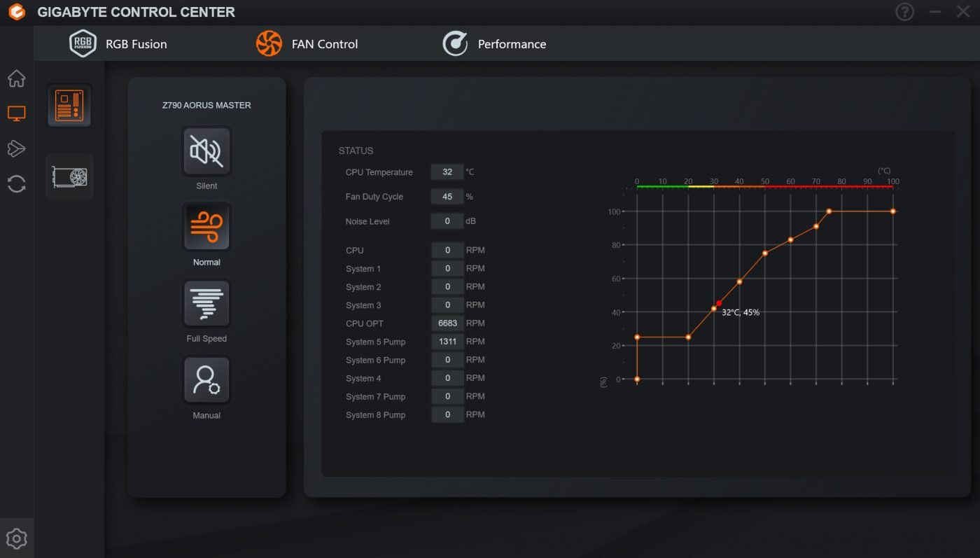Image resolution: width=980 pixels, height=558 pixels.
Task: Set fans to Full Speed mode
Action: tap(206, 304)
